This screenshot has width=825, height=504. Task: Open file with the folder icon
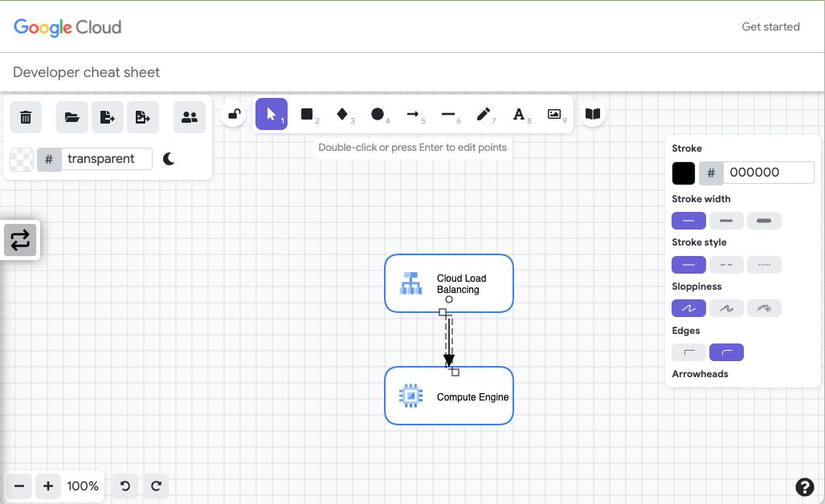tap(72, 117)
